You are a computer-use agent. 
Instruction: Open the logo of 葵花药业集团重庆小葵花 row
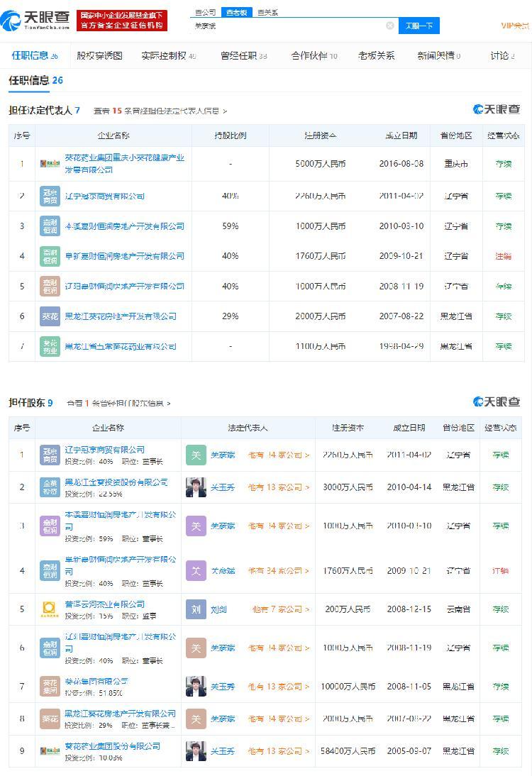pos(50,164)
